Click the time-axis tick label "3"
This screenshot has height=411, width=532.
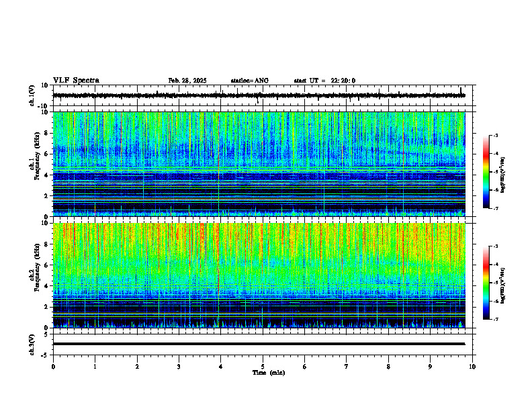click(179, 367)
